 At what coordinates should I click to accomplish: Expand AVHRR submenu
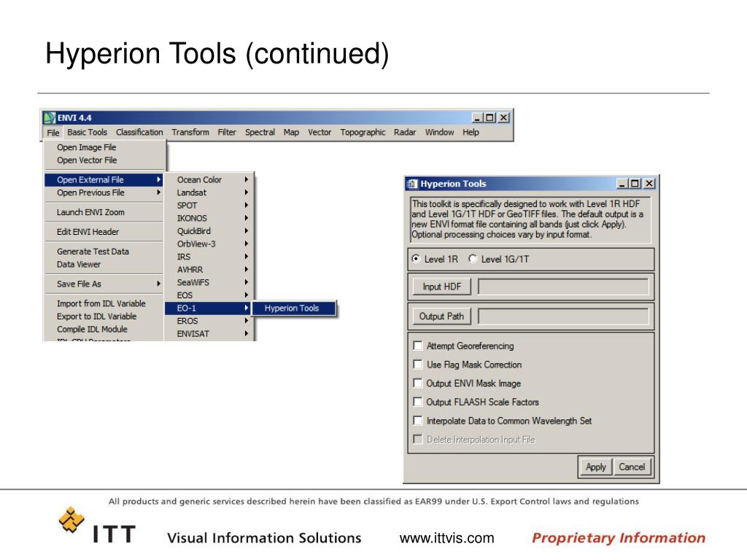click(x=209, y=270)
